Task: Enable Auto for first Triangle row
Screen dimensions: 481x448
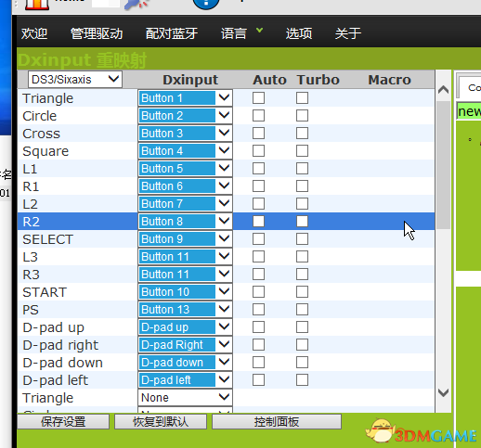Action: (258, 98)
